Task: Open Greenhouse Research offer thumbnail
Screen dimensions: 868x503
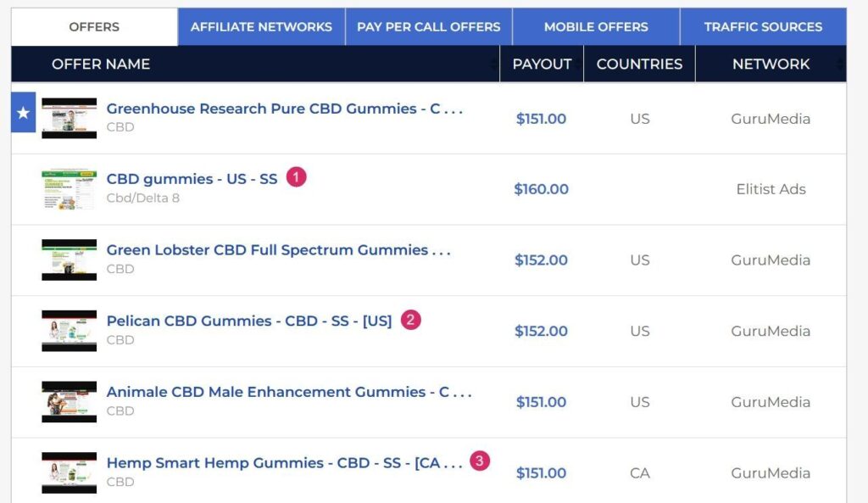Action: (x=70, y=118)
